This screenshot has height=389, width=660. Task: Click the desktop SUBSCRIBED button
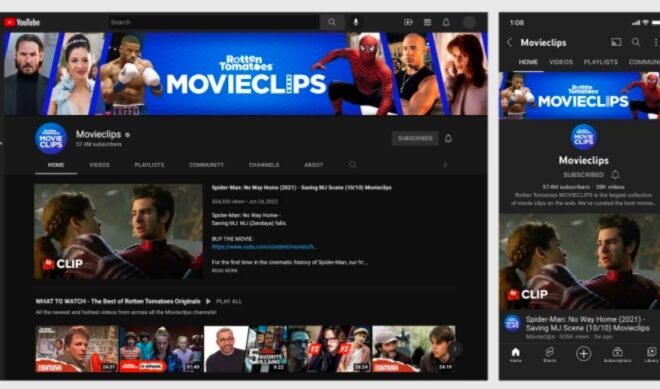(x=415, y=138)
